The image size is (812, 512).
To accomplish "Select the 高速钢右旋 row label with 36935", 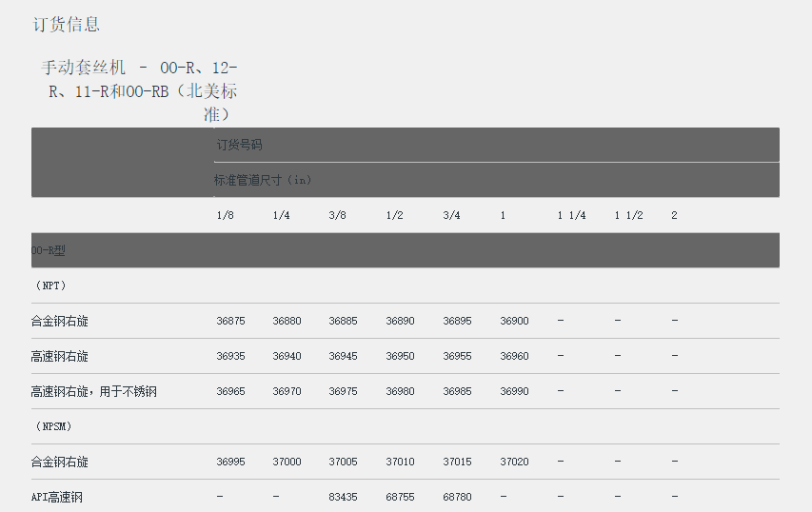I will 59,357.
